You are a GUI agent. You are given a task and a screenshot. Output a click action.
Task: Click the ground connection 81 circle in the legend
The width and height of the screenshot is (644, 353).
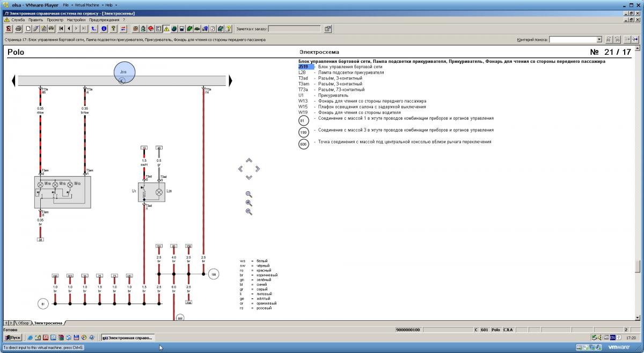pyautogui.click(x=304, y=121)
